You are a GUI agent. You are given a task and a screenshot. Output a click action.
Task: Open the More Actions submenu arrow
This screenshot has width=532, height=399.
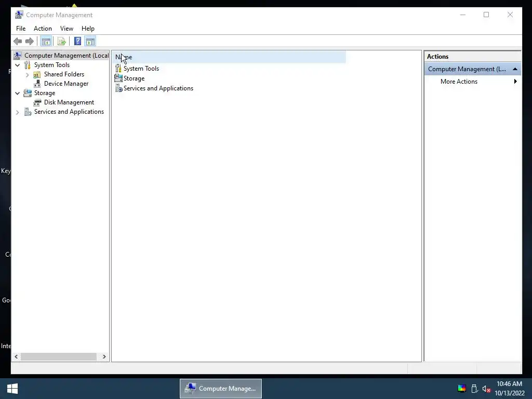(x=515, y=82)
